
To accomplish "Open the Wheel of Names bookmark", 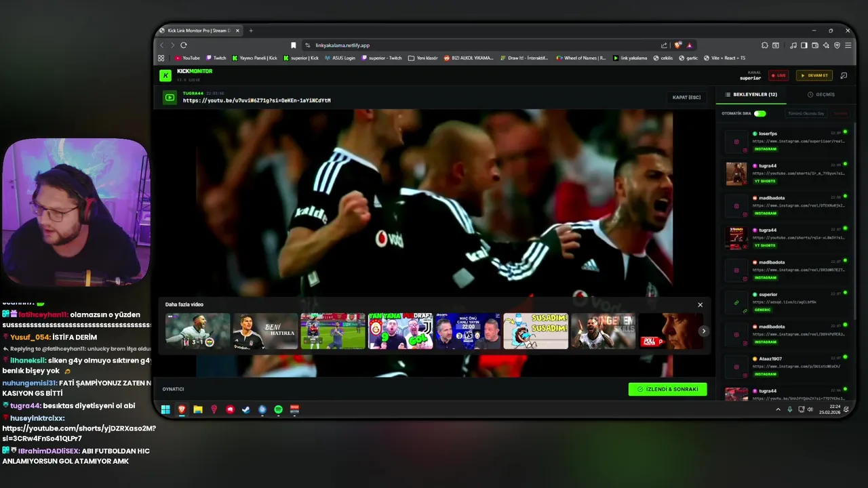I will pos(580,58).
